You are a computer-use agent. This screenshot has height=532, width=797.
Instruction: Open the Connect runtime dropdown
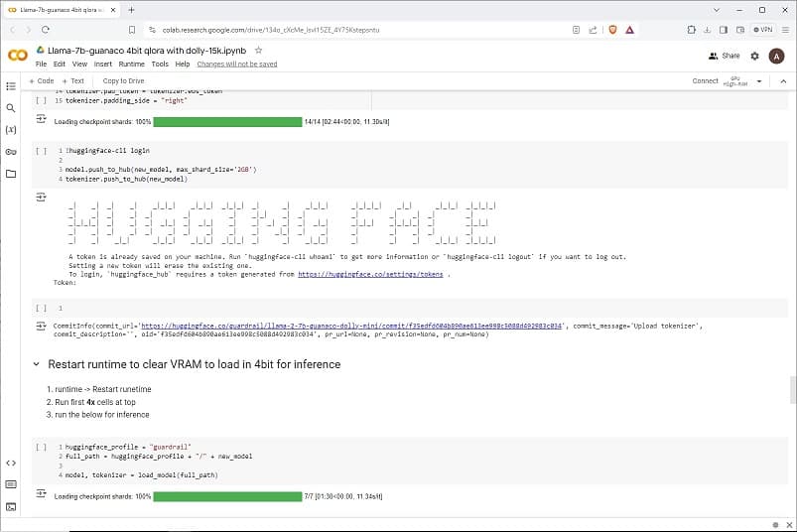click(735, 80)
